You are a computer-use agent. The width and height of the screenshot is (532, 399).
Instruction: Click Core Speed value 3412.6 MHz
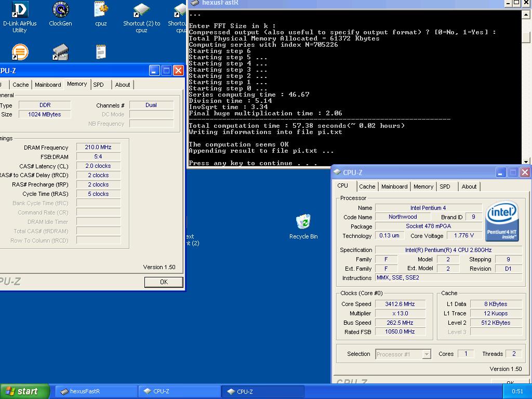coord(400,304)
